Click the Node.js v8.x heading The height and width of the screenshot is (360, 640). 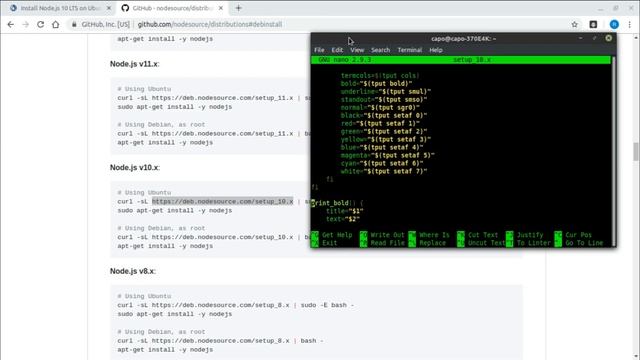[132, 271]
